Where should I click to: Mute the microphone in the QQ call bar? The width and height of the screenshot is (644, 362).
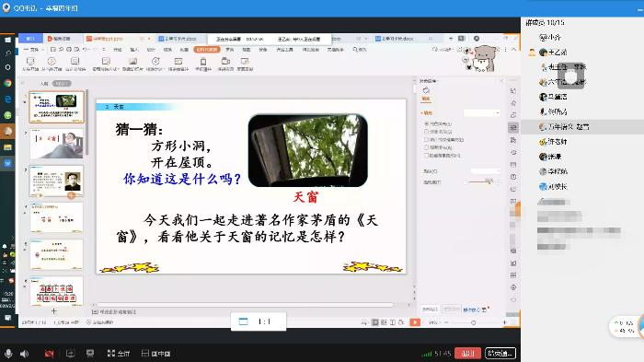7,354
